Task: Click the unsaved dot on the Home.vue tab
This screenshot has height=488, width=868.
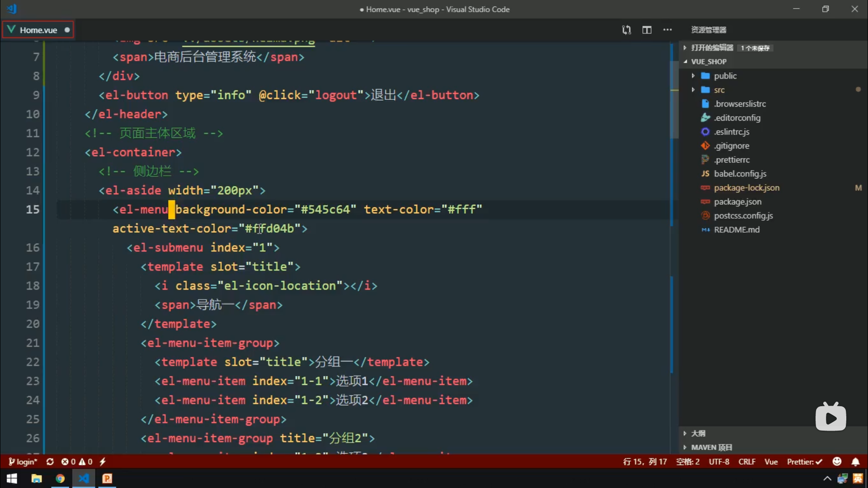Action: click(67, 30)
